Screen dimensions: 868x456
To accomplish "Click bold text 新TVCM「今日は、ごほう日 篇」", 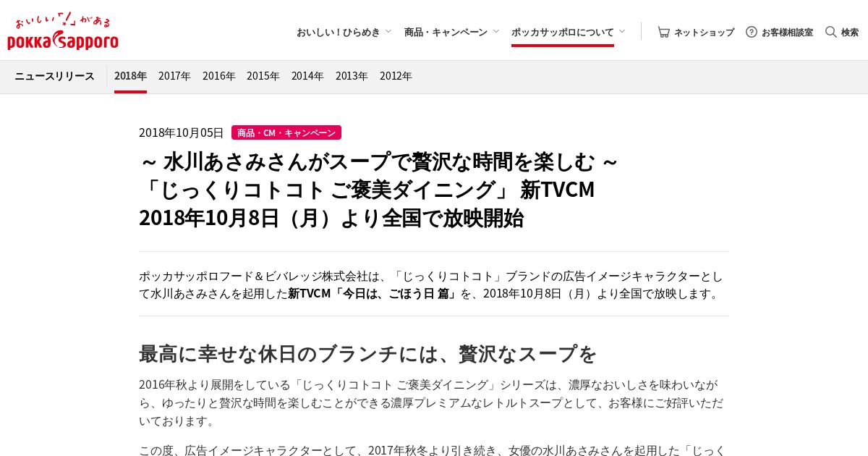I will pos(374,294).
